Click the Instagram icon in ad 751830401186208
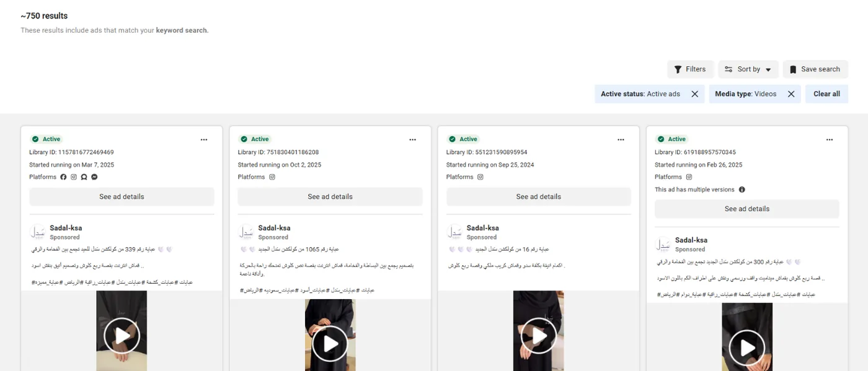The width and height of the screenshot is (868, 371). tap(272, 177)
